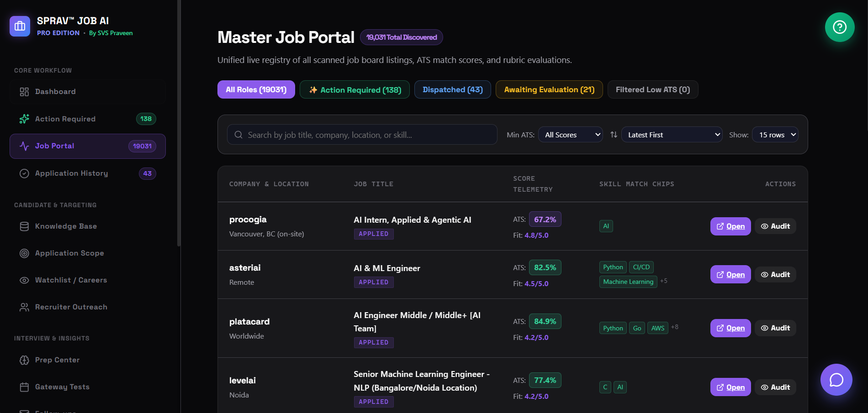Open Recruiter Outreach in sidebar
The image size is (868, 413).
click(88, 307)
